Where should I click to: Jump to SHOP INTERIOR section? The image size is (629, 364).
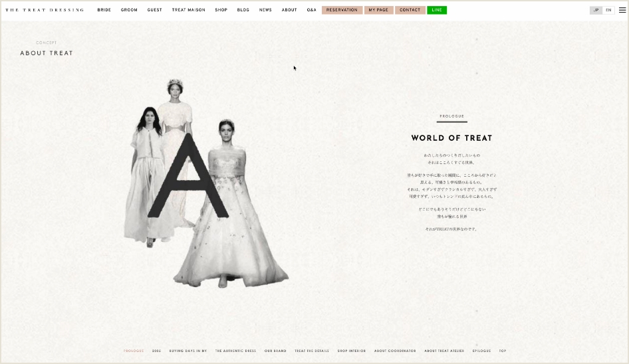click(x=352, y=351)
